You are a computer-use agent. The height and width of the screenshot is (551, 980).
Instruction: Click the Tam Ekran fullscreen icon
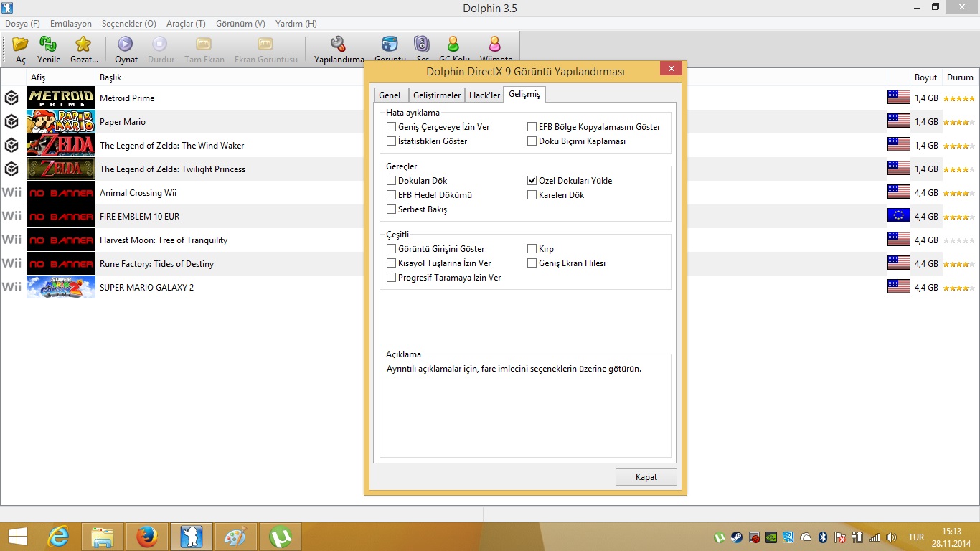[x=204, y=44]
